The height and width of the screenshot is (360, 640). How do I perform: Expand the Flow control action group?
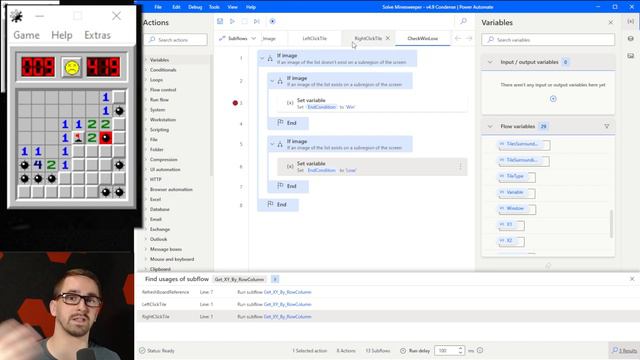coord(163,90)
